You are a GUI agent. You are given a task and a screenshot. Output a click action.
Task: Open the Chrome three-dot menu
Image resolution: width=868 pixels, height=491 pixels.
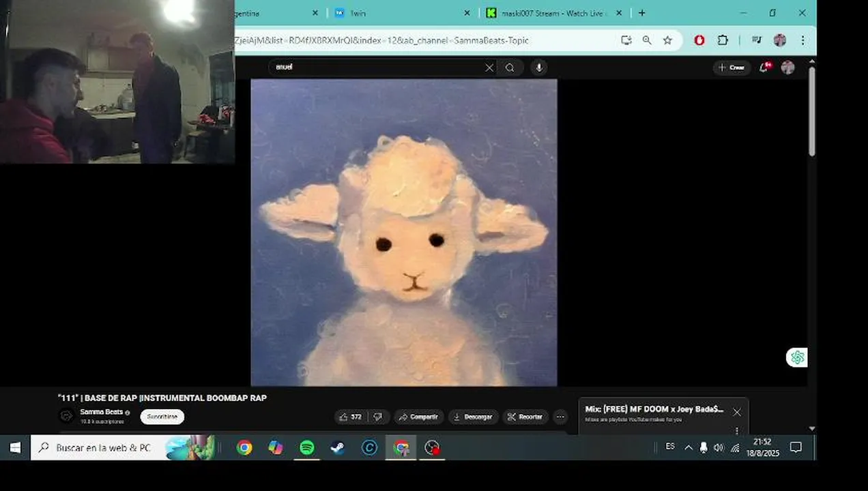(x=803, y=40)
